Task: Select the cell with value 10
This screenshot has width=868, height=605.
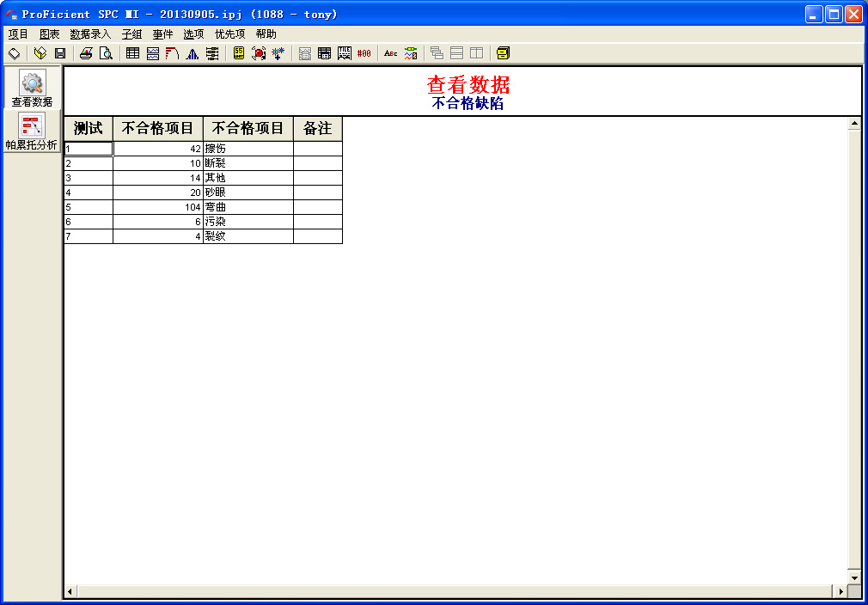Action: point(158,163)
